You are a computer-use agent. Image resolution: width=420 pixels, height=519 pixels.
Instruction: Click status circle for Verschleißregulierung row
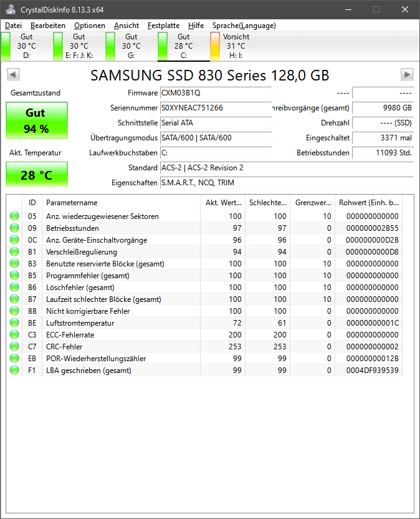point(14,252)
